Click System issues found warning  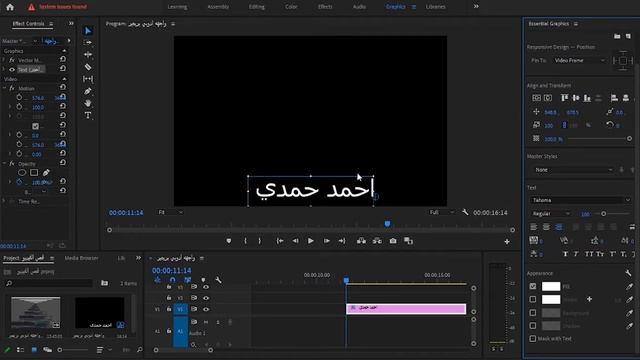click(58, 7)
